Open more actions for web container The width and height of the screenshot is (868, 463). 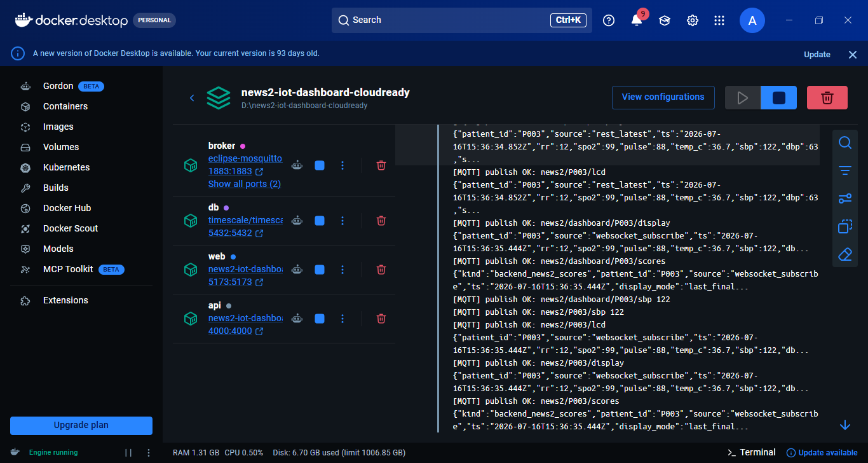click(342, 270)
